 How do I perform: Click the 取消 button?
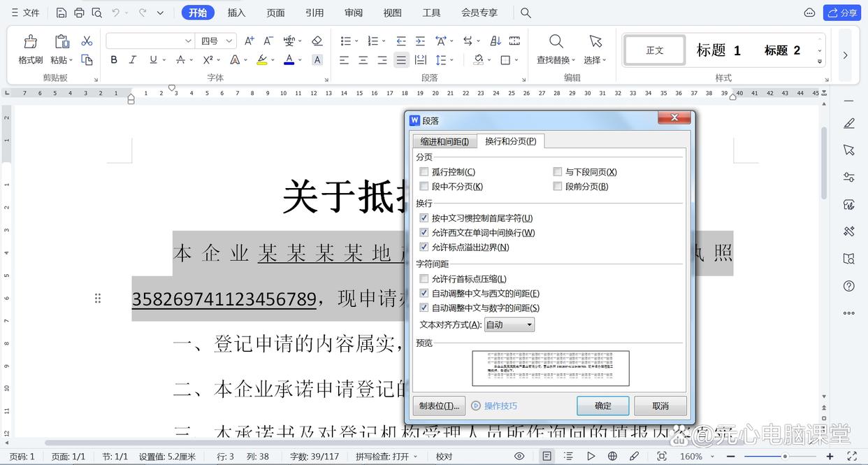tap(660, 406)
